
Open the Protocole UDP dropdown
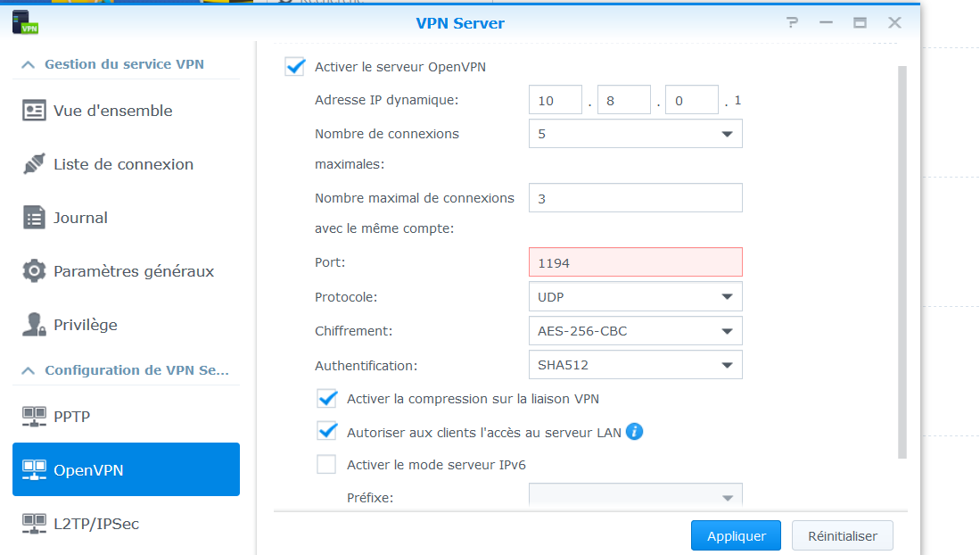(635, 296)
